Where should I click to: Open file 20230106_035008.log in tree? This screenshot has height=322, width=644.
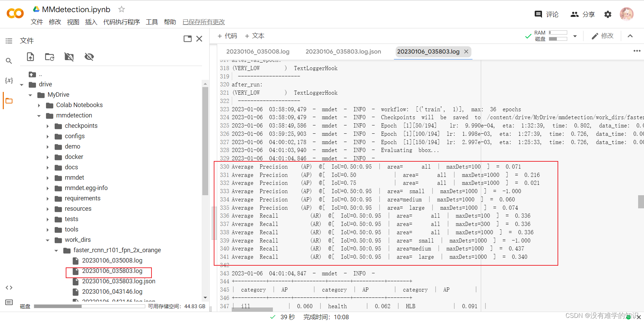click(112, 261)
